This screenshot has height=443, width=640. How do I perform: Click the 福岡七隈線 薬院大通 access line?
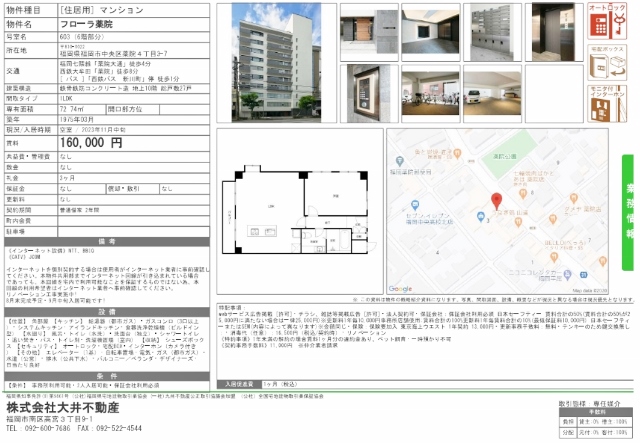tap(105, 64)
